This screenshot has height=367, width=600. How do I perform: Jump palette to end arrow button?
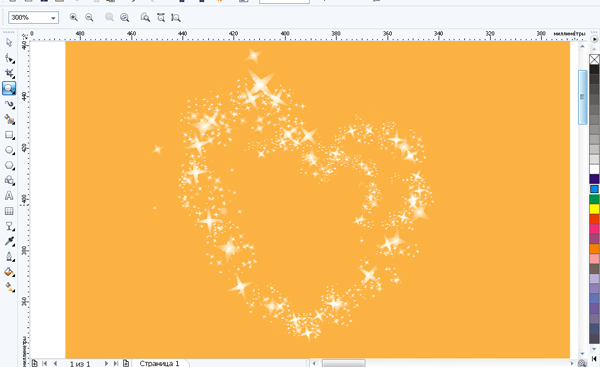(x=594, y=359)
